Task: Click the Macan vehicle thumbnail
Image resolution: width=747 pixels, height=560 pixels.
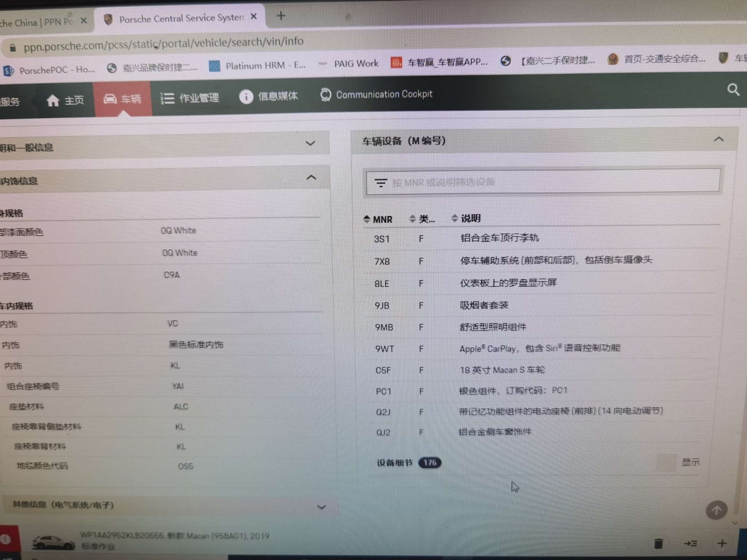Action: point(53,542)
